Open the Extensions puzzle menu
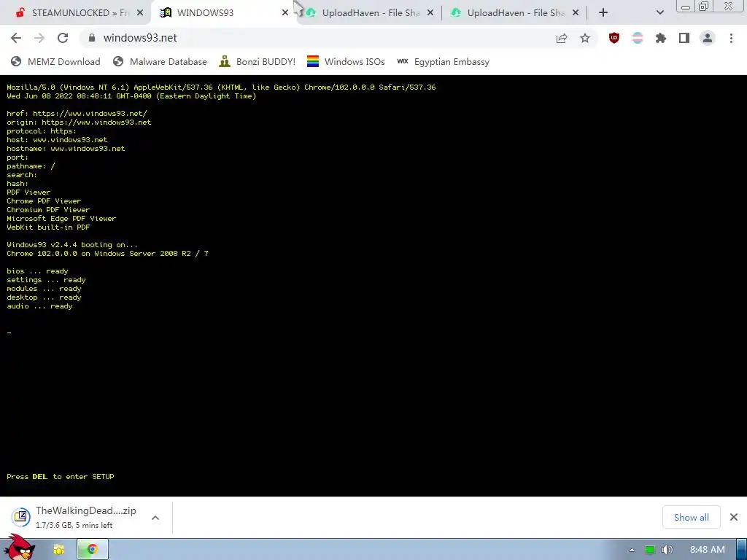 [x=661, y=38]
